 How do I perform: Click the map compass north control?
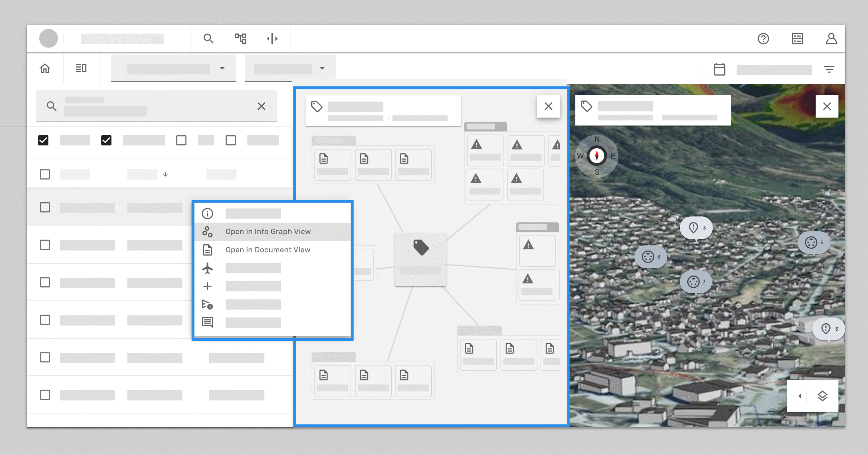[597, 156]
